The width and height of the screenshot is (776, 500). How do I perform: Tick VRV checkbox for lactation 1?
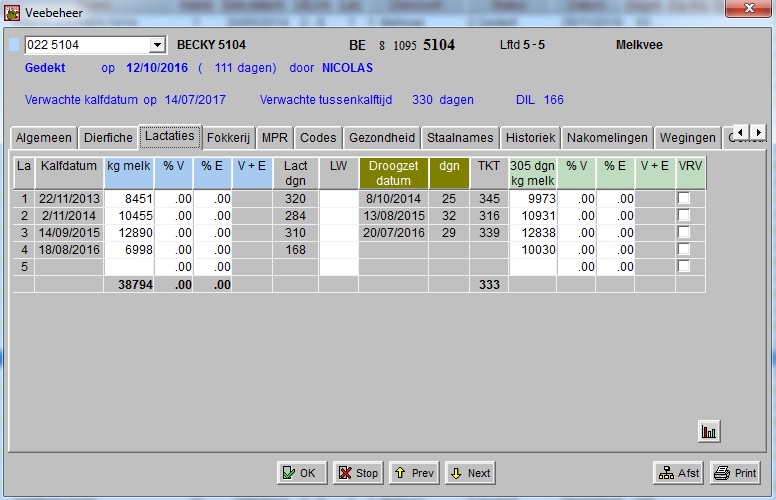click(x=684, y=199)
